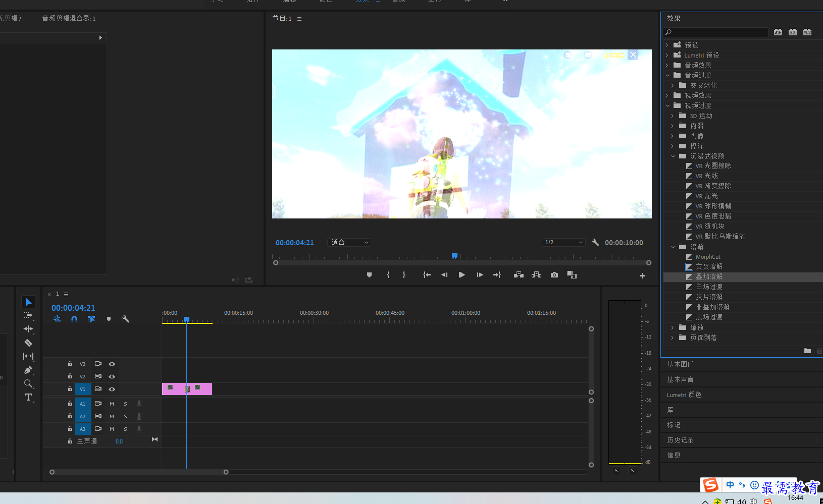Toggle V3 track output eye
Viewport: 823px width, 504px height.
point(112,364)
